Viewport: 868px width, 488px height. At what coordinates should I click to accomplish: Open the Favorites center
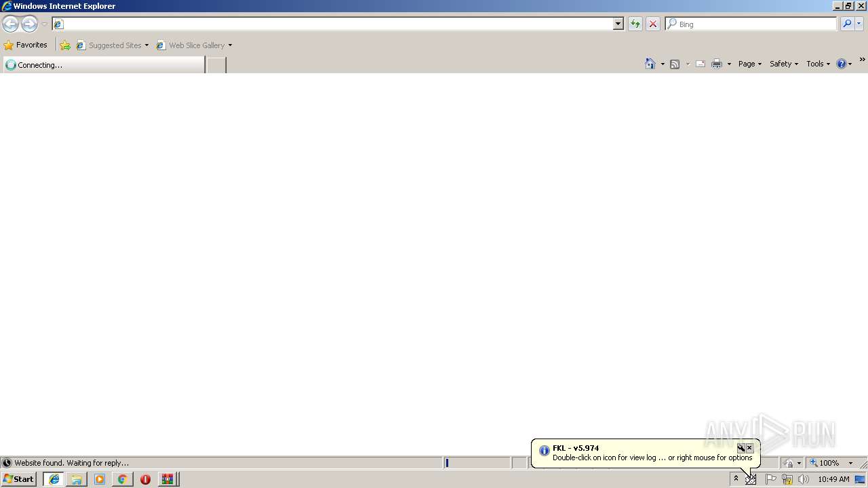tap(26, 45)
